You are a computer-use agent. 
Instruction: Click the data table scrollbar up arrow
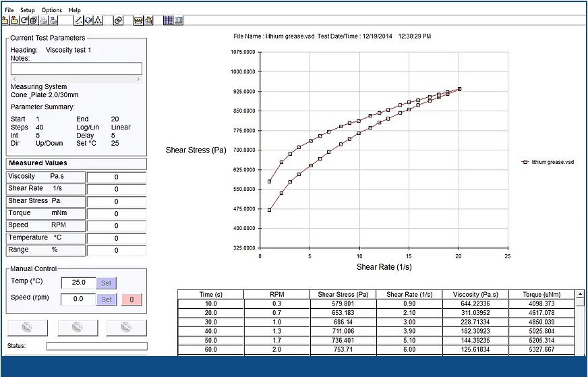580,294
